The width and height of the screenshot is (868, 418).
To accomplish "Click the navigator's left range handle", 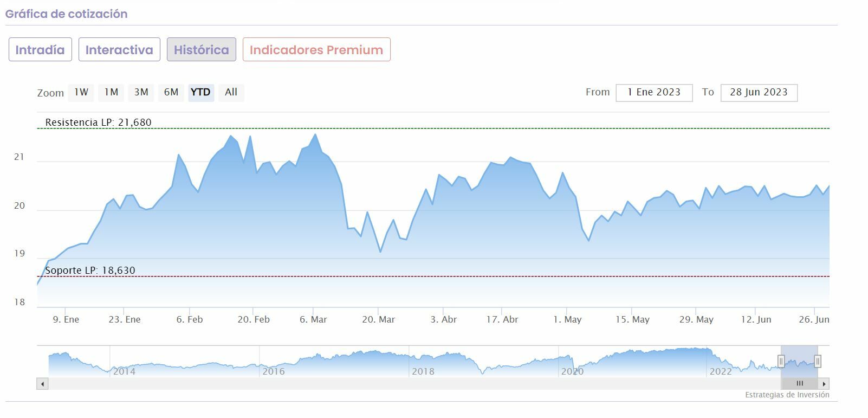I will (x=781, y=361).
